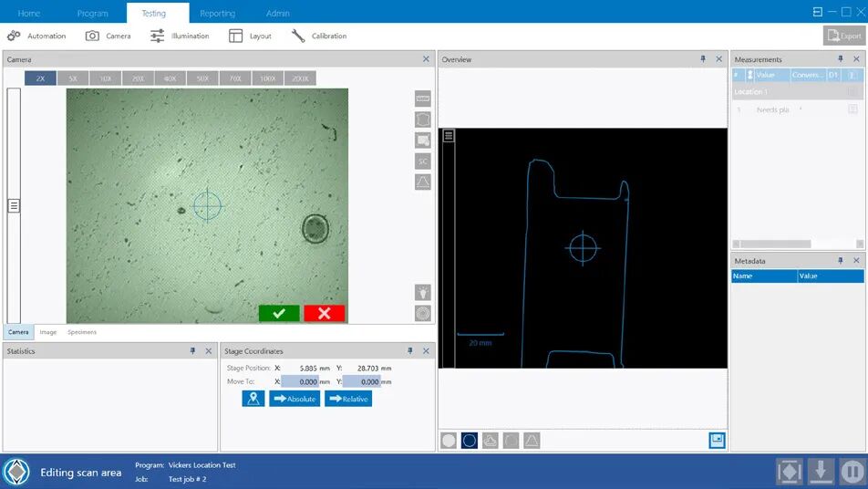Click the trapezoid profile icon in Camera panel
Image resolution: width=868 pixels, height=489 pixels.
423,182
